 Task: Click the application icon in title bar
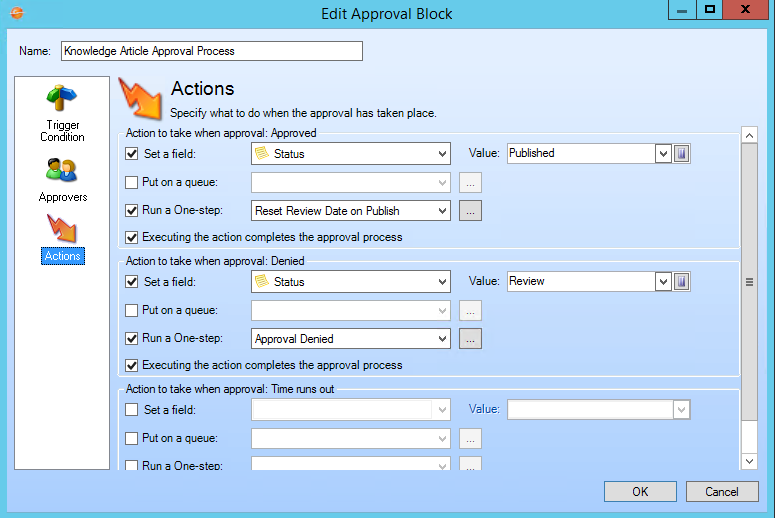(17, 14)
